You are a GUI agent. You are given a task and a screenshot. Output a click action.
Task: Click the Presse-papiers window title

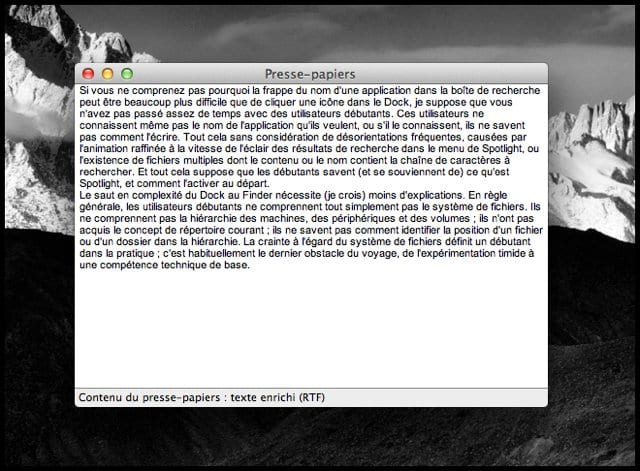tap(310, 74)
